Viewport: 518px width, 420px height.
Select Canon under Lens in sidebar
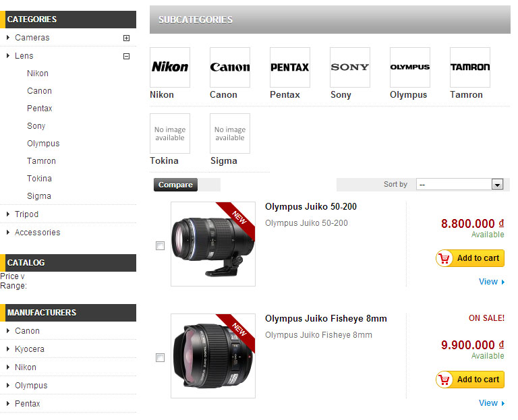[x=39, y=91]
